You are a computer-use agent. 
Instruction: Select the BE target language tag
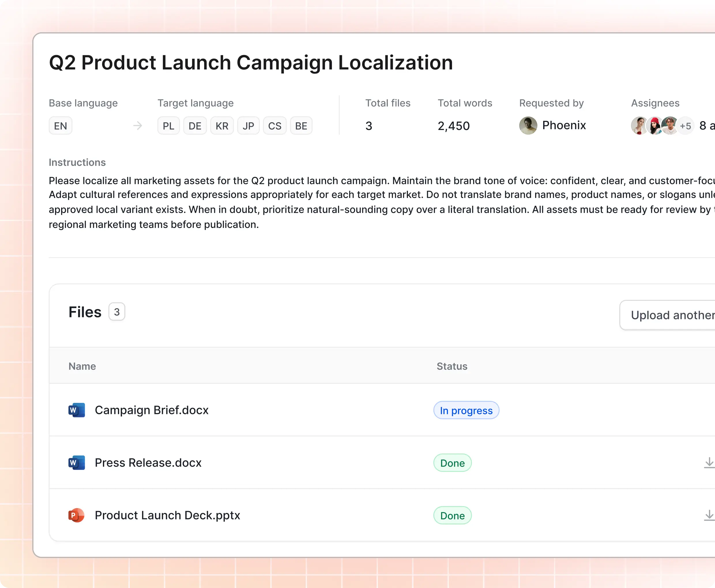tap(301, 126)
